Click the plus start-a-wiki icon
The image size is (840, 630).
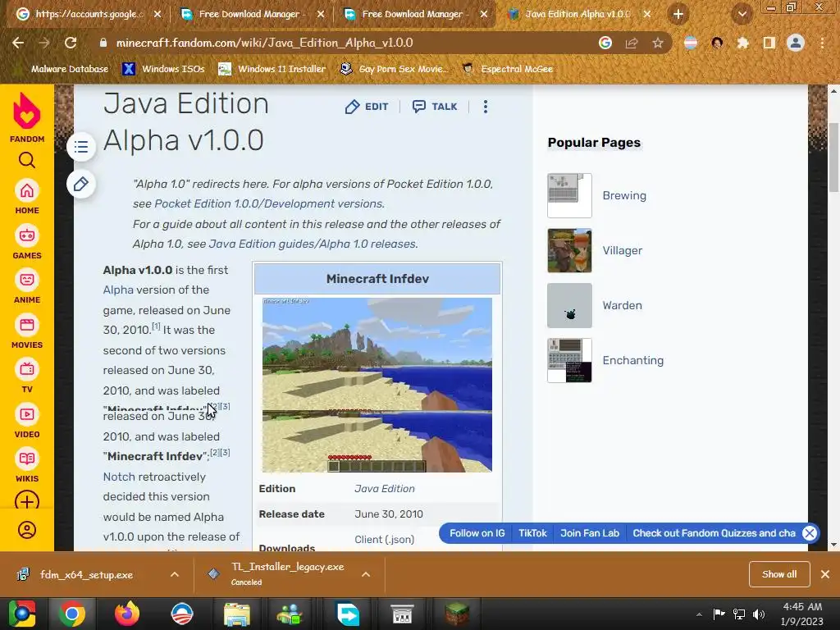pyautogui.click(x=27, y=501)
